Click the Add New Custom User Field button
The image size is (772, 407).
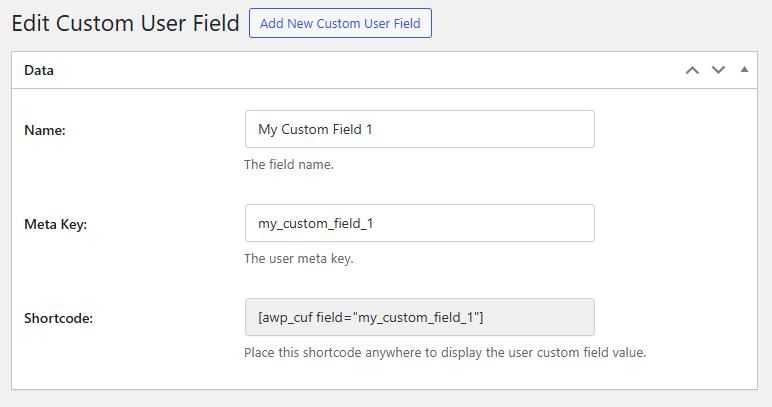340,23
